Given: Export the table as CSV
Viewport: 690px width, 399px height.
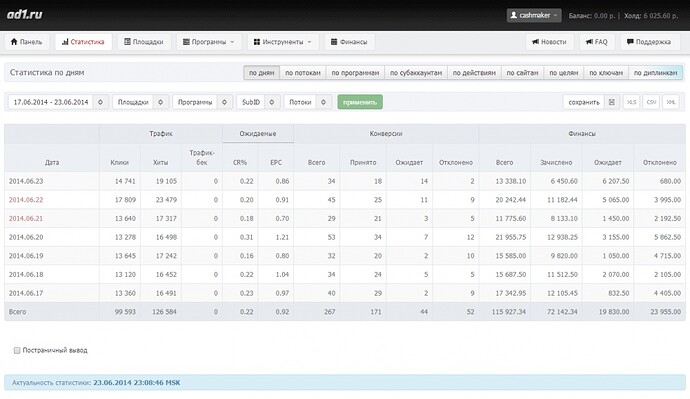Looking at the screenshot, I should (651, 102).
